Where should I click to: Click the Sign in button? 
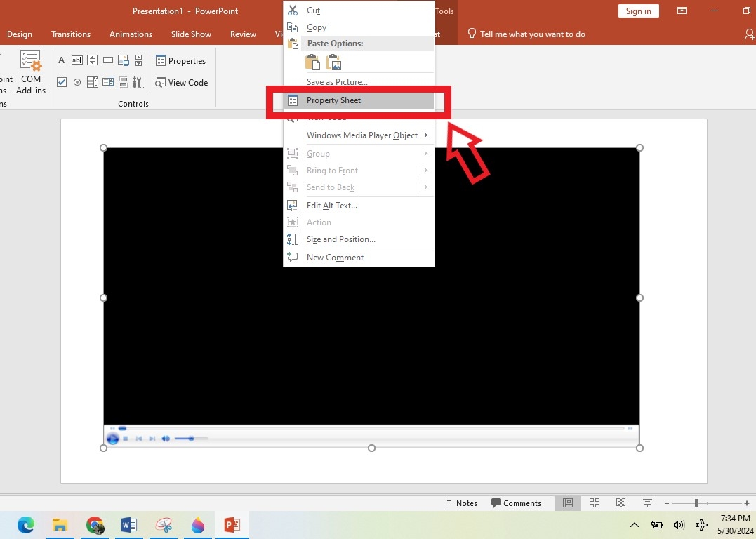pyautogui.click(x=637, y=11)
